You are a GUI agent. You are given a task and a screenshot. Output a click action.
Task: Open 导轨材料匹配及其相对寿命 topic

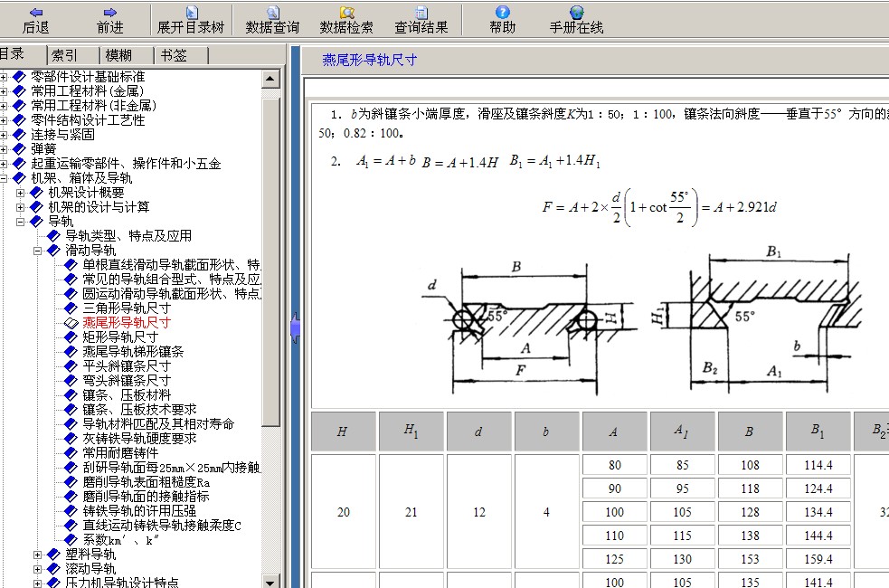pyautogui.click(x=158, y=423)
